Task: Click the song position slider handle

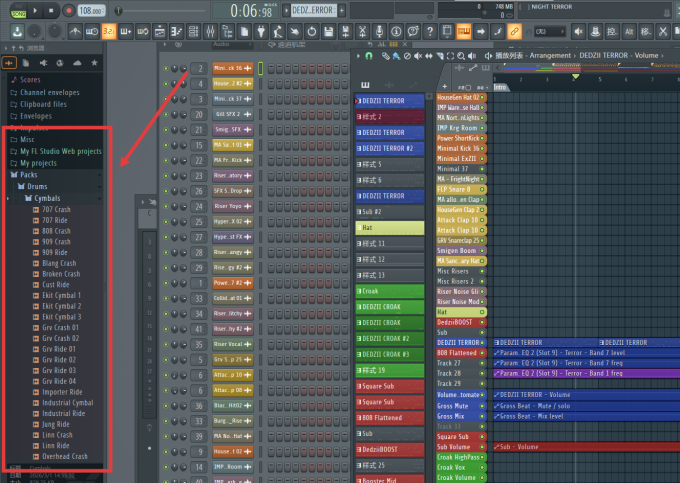Action: 118,10
